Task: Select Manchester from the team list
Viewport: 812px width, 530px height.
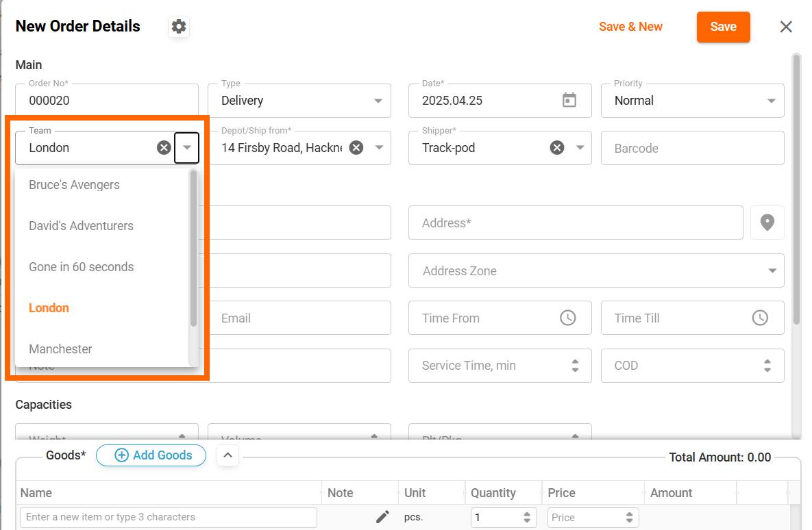Action: 60,349
